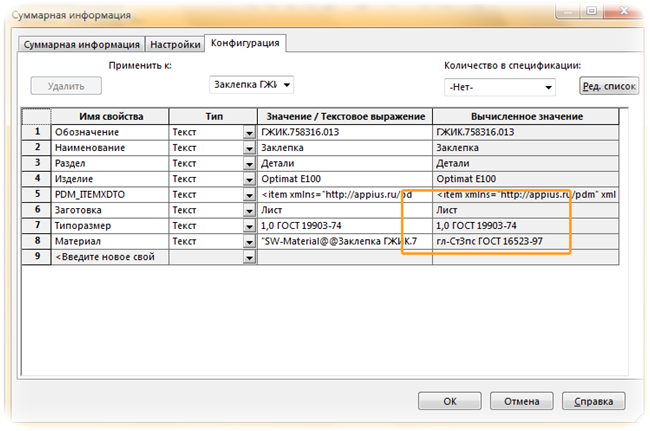Open help via Справка button

(x=592, y=402)
